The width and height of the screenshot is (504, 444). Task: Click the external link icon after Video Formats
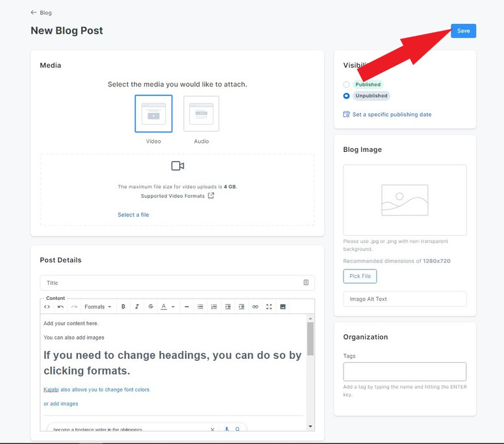click(211, 195)
